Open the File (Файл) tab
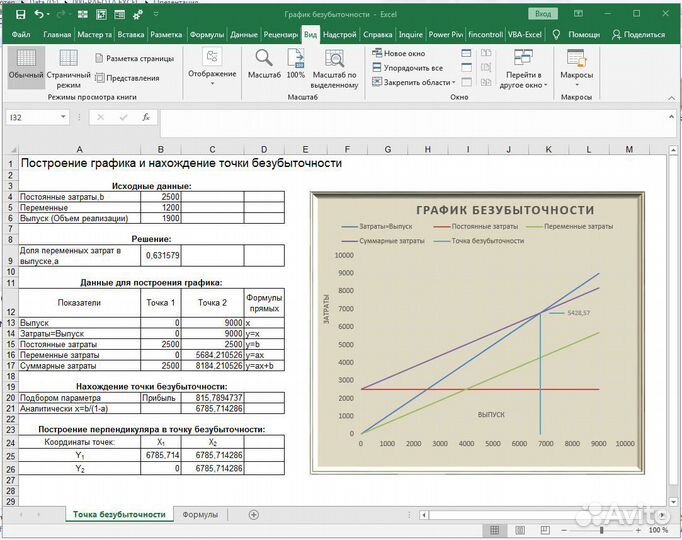 click(20, 34)
